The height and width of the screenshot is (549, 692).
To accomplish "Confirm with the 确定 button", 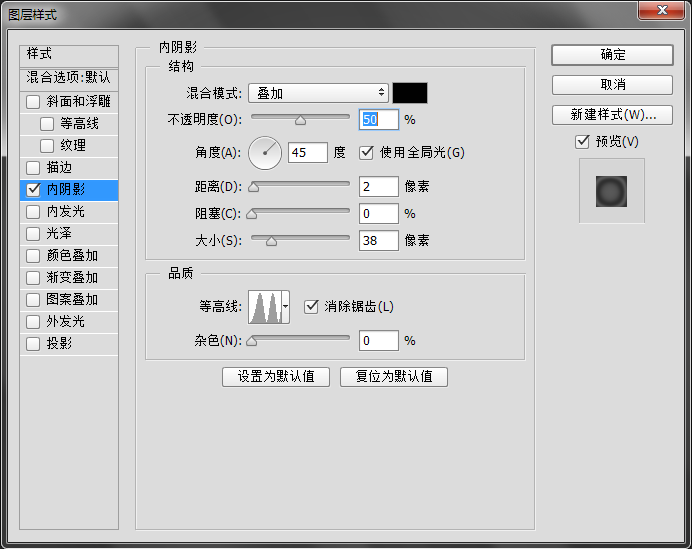I will click(x=613, y=55).
